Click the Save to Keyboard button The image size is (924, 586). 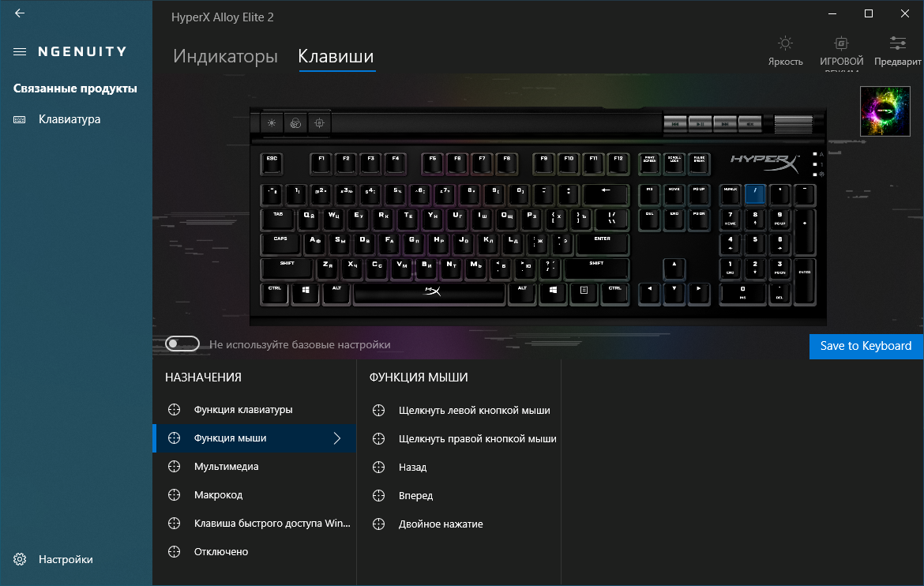click(866, 346)
